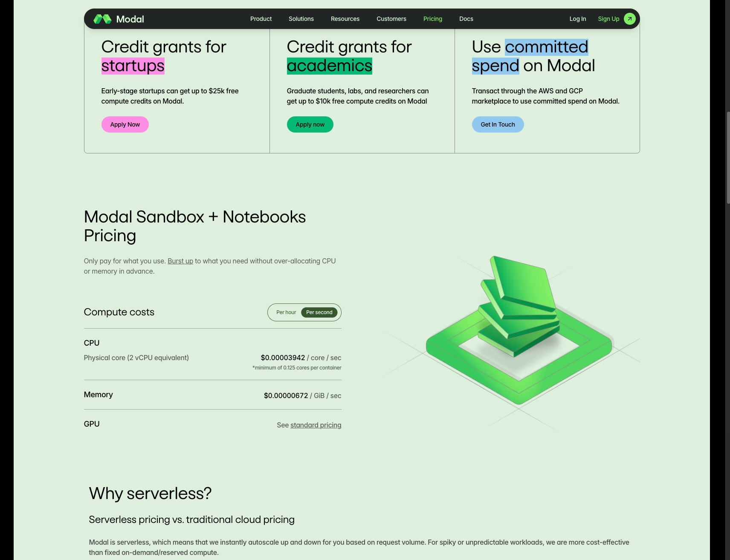Click the 'Compute costs' heading
730x560 pixels.
click(119, 312)
